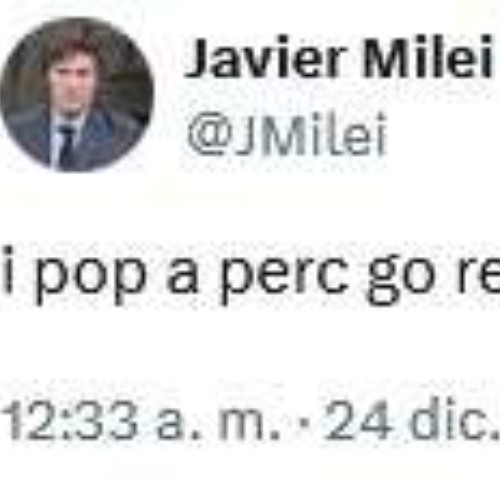
Task: Click the word 'perc' in the tweet
Action: pos(285,276)
